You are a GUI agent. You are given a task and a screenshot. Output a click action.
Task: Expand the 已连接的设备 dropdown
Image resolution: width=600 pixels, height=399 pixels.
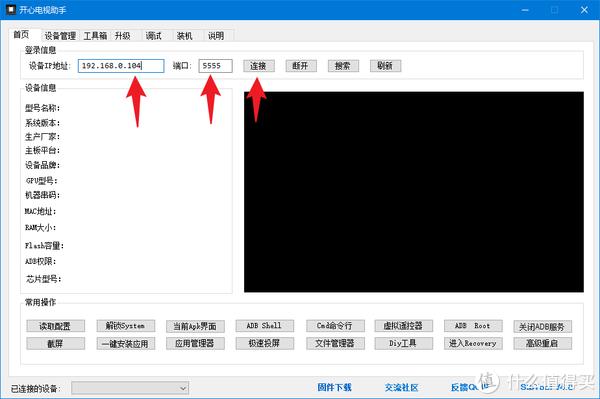coord(130,388)
